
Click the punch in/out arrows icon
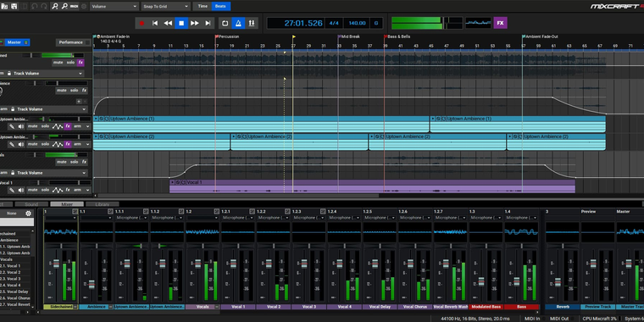point(252,24)
